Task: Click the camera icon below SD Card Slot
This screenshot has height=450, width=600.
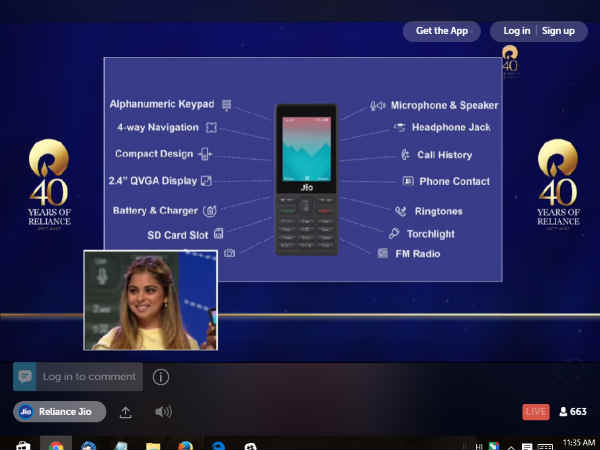Action: (229, 253)
